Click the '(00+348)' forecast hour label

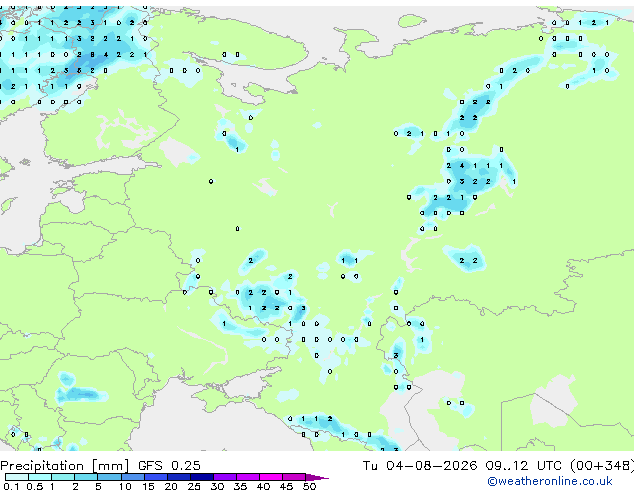pyautogui.click(x=602, y=466)
